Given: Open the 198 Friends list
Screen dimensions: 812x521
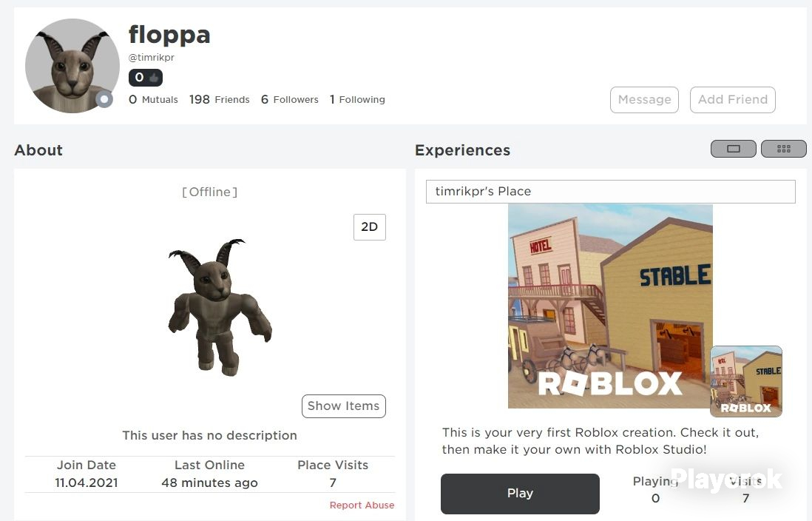Looking at the screenshot, I should point(219,99).
